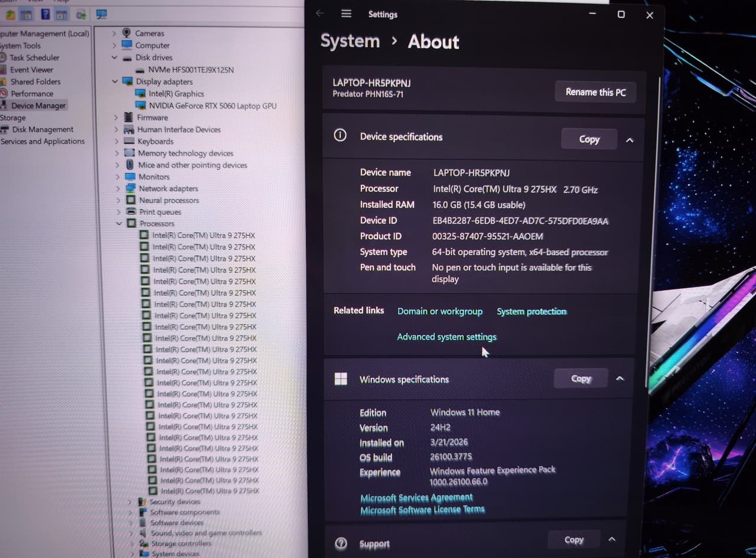Open Advanced system settings link
The width and height of the screenshot is (756, 558).
447,337
